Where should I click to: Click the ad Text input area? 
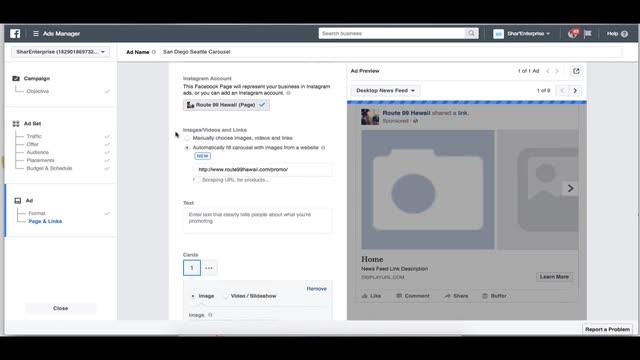click(x=258, y=220)
